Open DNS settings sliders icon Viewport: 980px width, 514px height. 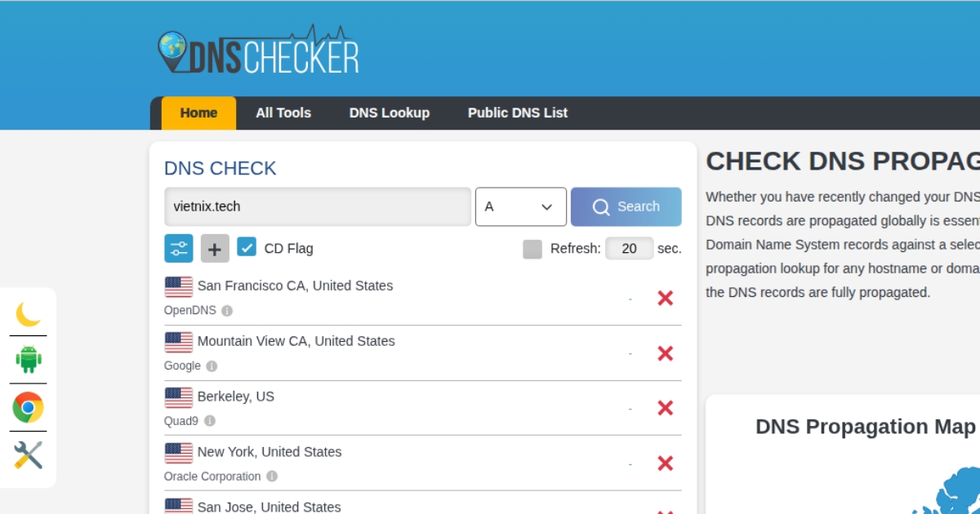[179, 248]
